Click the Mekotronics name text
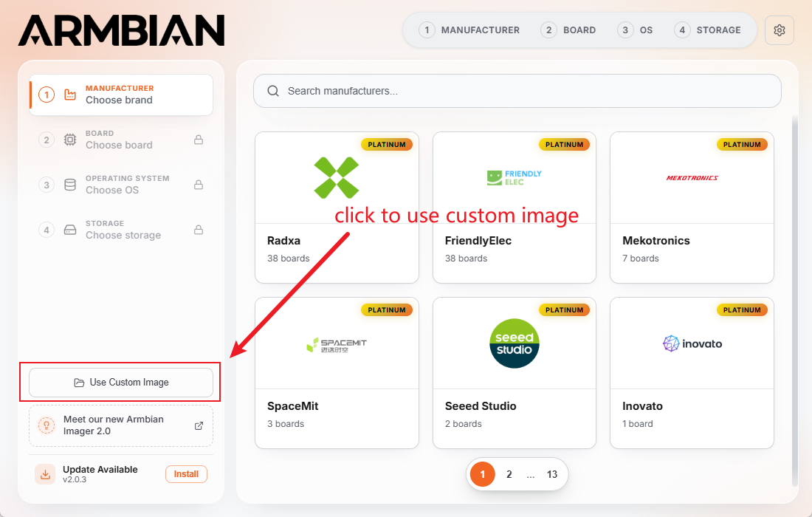Screen dimensions: 812x517 point(656,241)
